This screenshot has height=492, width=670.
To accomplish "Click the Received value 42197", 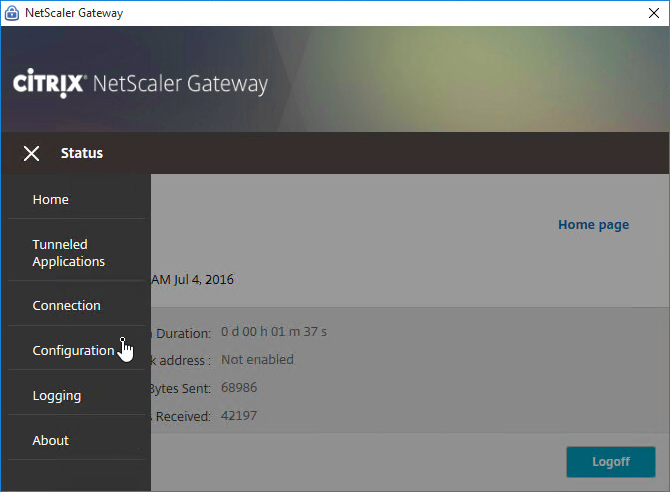I will point(239,415).
